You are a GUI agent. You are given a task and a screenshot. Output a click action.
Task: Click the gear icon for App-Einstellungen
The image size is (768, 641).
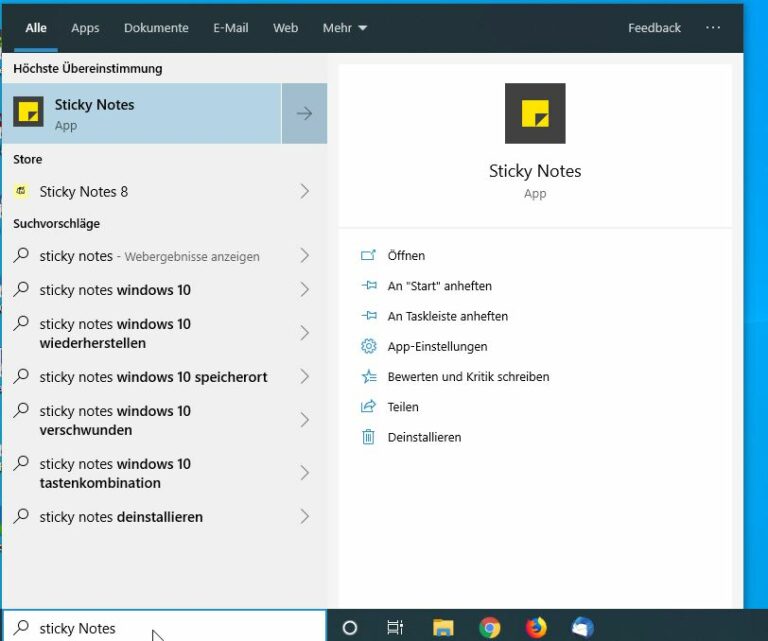click(368, 346)
